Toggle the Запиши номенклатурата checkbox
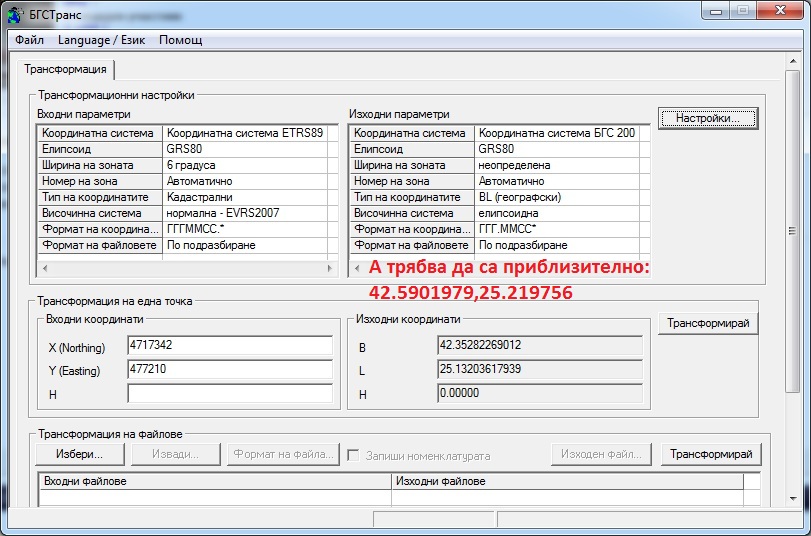811x536 pixels. click(353, 455)
